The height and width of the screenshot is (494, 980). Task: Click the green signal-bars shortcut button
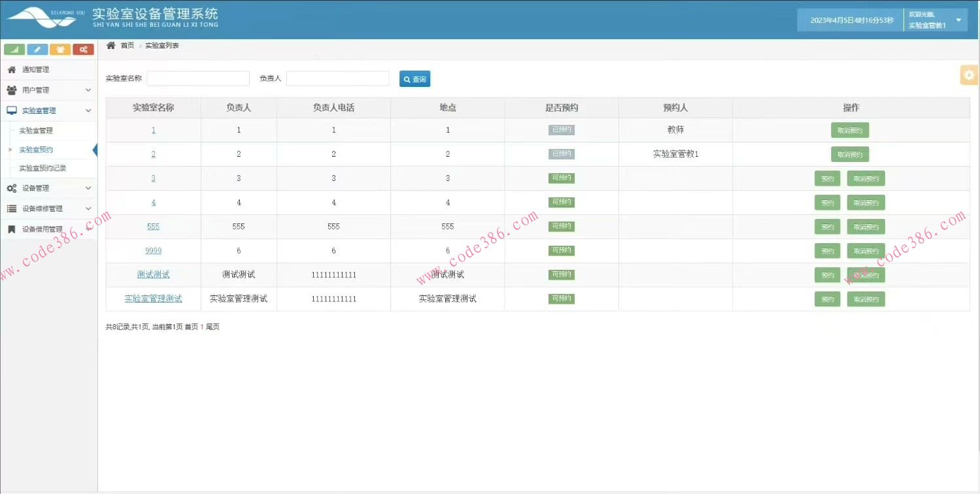[14, 49]
